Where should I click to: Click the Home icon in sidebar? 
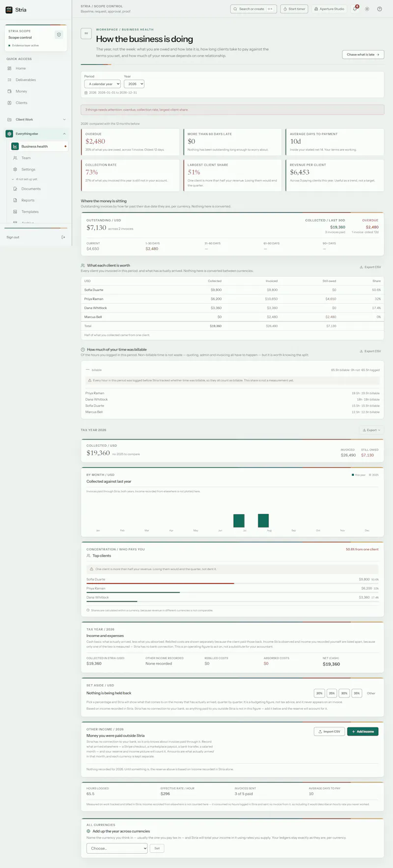click(9, 68)
